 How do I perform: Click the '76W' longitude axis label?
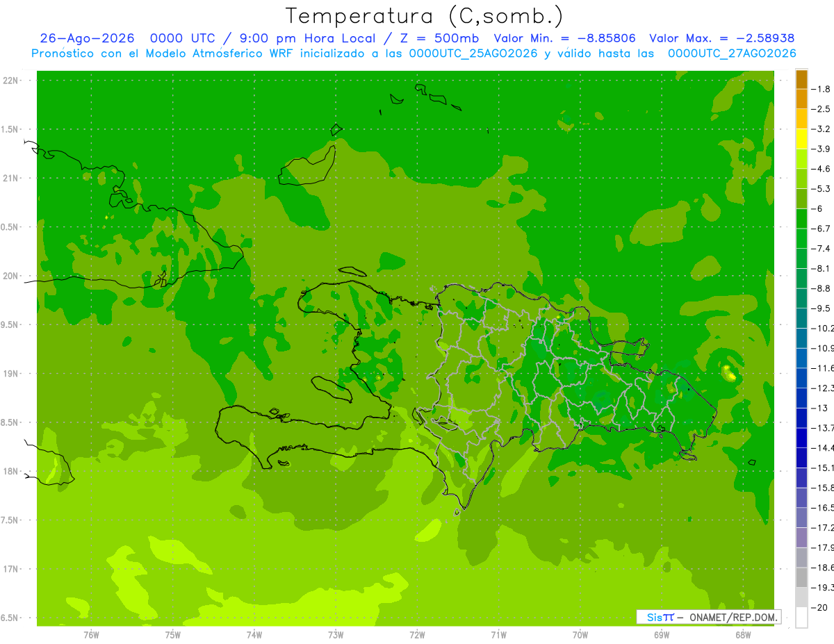[91, 634]
